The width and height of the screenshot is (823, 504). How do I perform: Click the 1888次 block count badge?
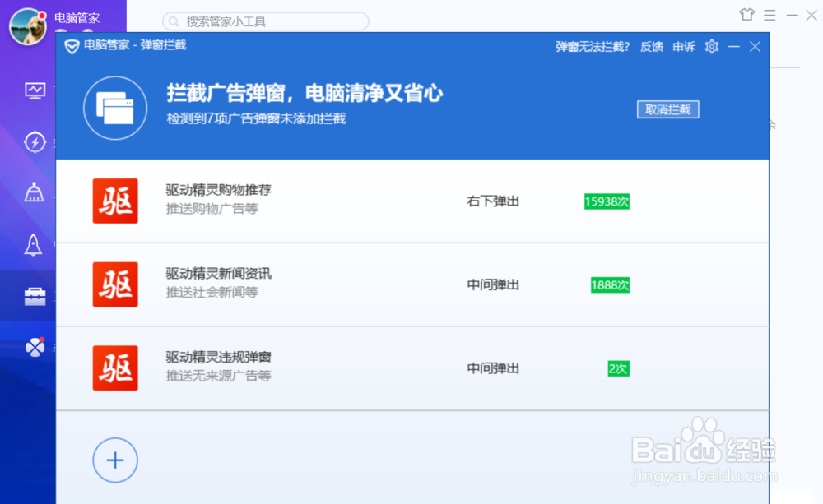coord(610,284)
